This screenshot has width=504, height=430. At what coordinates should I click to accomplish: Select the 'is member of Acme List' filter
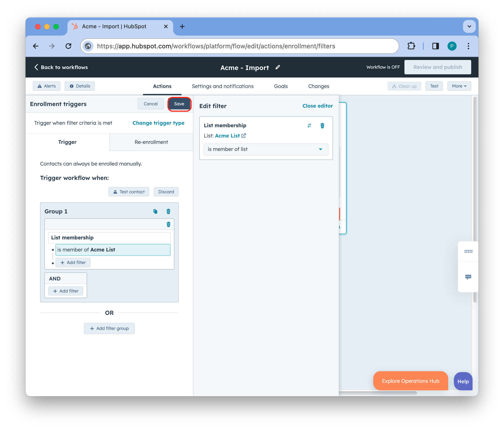(113, 250)
